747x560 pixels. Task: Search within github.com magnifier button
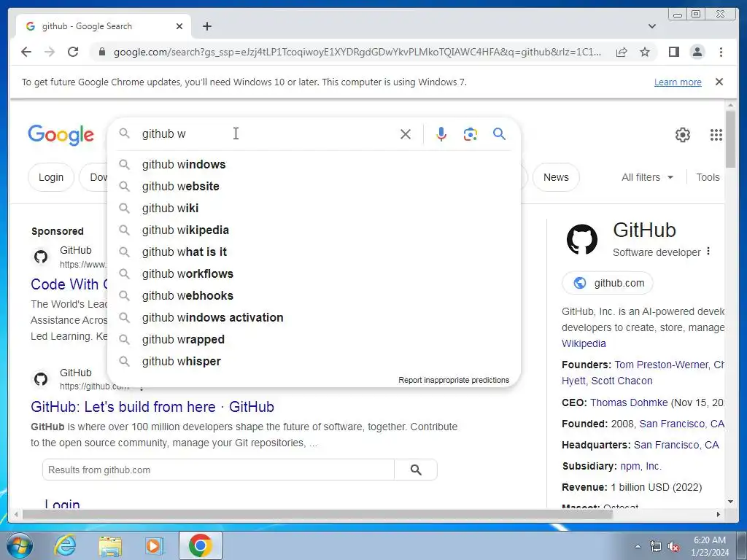pyautogui.click(x=415, y=470)
